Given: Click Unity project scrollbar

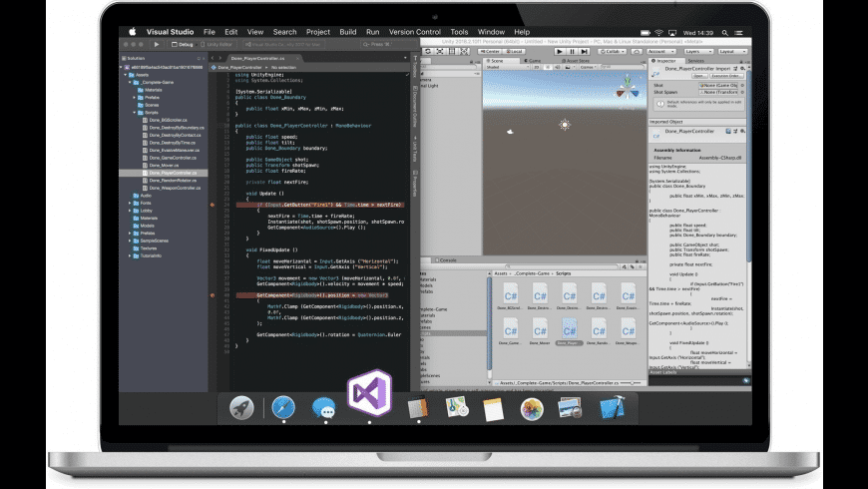Looking at the screenshot, I should pyautogui.click(x=489, y=323).
